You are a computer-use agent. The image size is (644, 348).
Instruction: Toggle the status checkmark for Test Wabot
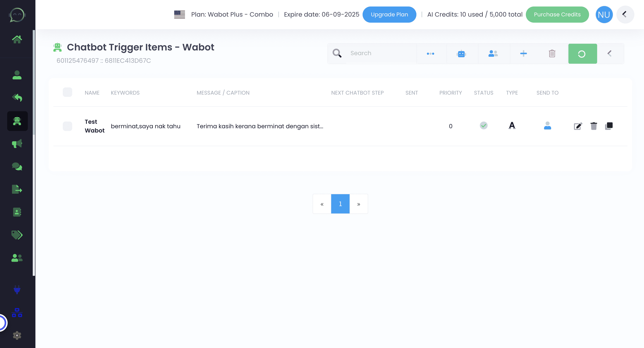(x=483, y=126)
